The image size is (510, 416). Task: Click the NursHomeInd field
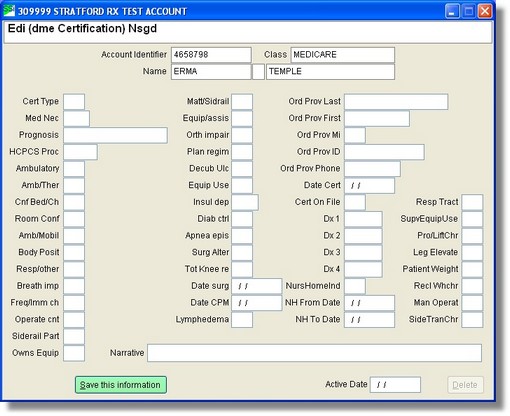(355, 286)
